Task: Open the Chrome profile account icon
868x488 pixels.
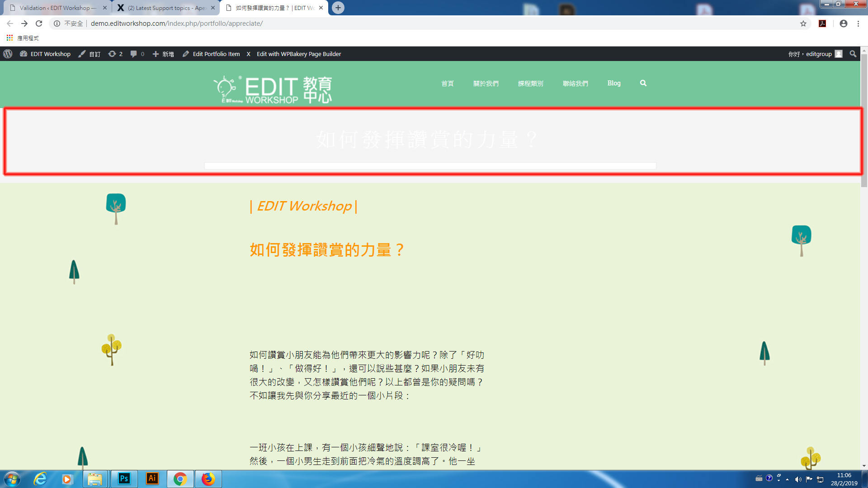Action: click(843, 23)
